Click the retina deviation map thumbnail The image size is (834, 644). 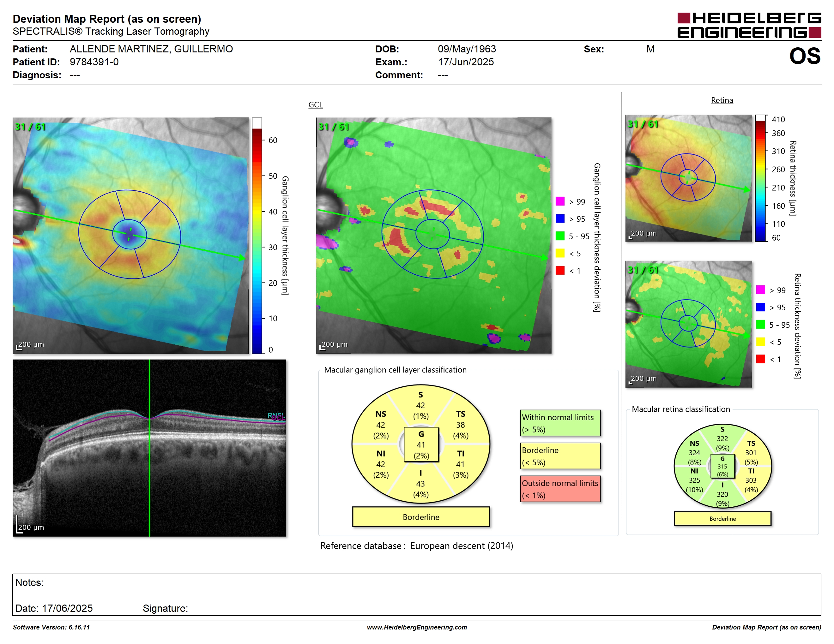click(688, 324)
